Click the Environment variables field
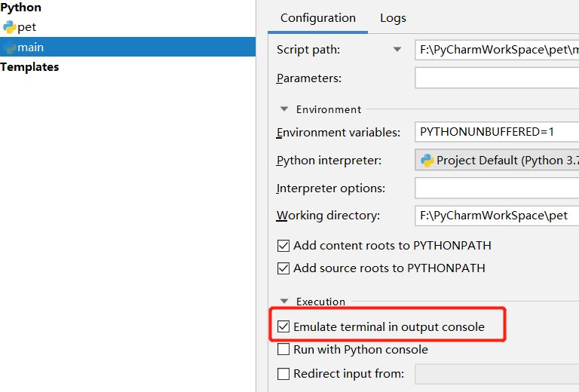Screen dimensions: 579x392 (497, 132)
